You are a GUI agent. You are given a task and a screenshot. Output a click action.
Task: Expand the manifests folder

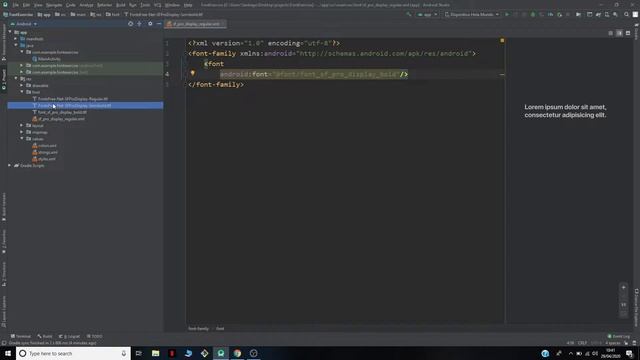pyautogui.click(x=16, y=39)
